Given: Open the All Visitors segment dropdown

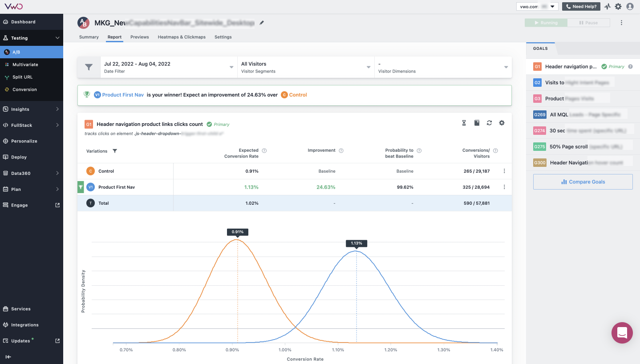Looking at the screenshot, I should (306, 67).
